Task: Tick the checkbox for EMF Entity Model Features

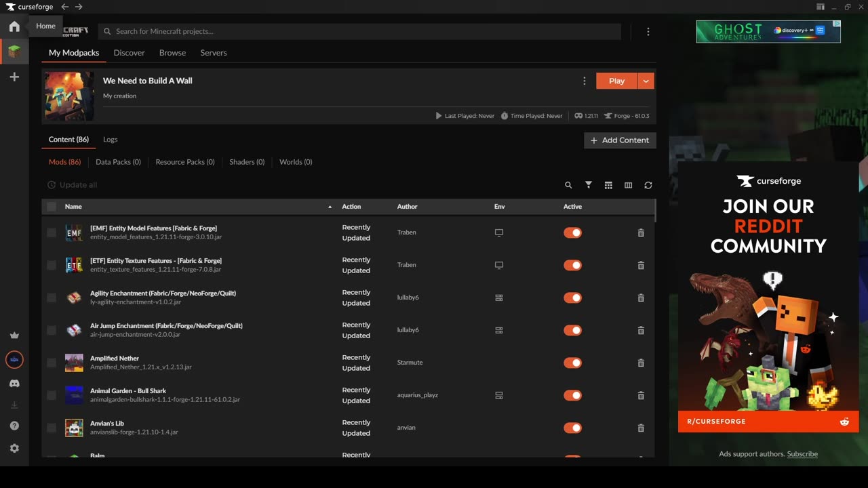Action: coord(52,232)
